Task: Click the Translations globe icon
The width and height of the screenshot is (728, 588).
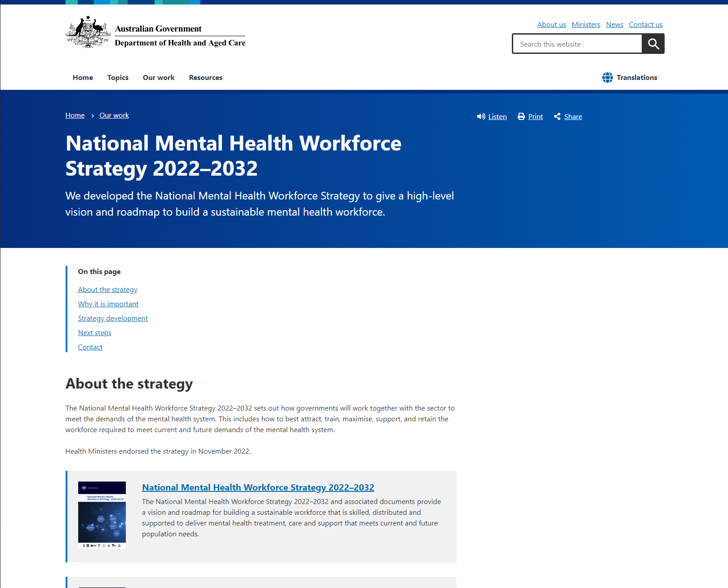Action: tap(607, 78)
